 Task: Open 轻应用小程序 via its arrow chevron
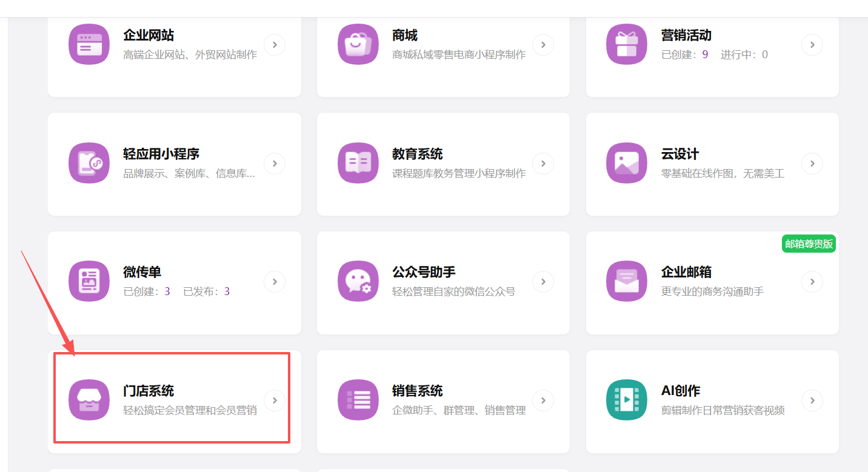click(275, 164)
